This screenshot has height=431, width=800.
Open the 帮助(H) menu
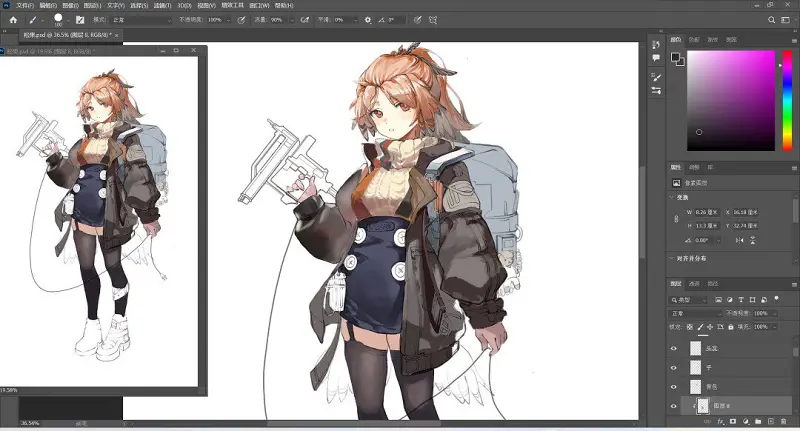click(284, 6)
